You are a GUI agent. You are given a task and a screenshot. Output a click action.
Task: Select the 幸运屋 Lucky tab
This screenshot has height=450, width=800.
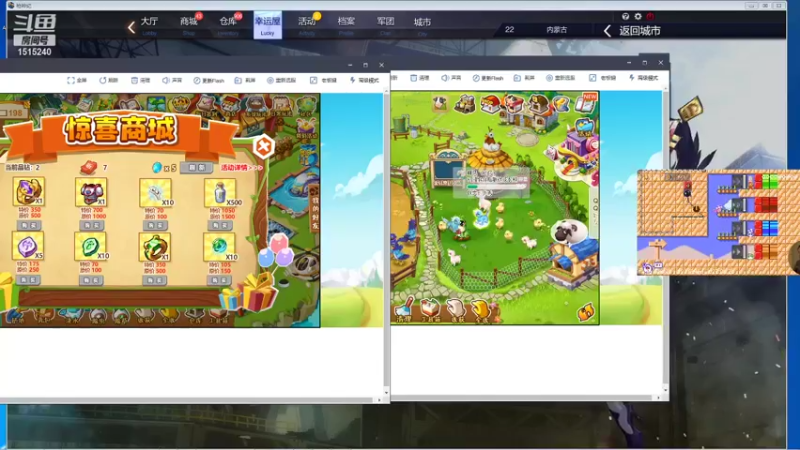[x=267, y=25]
